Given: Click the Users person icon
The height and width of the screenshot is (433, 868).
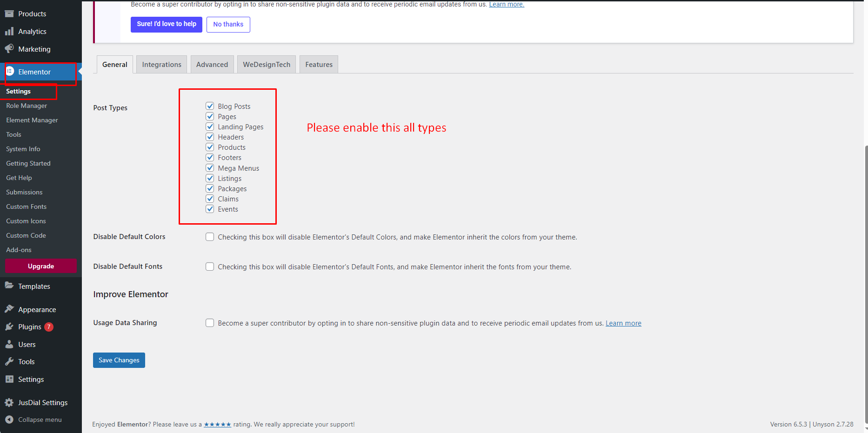Looking at the screenshot, I should tap(9, 344).
